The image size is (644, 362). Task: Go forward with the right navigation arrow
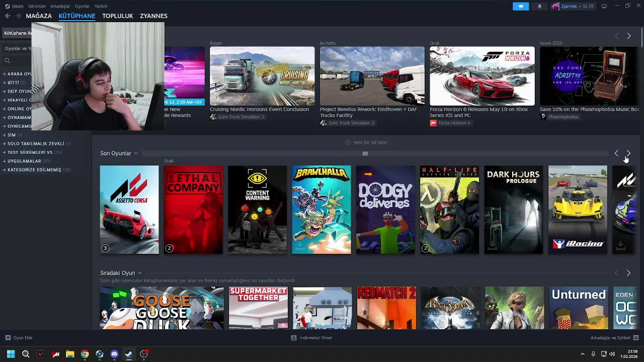[x=19, y=16]
